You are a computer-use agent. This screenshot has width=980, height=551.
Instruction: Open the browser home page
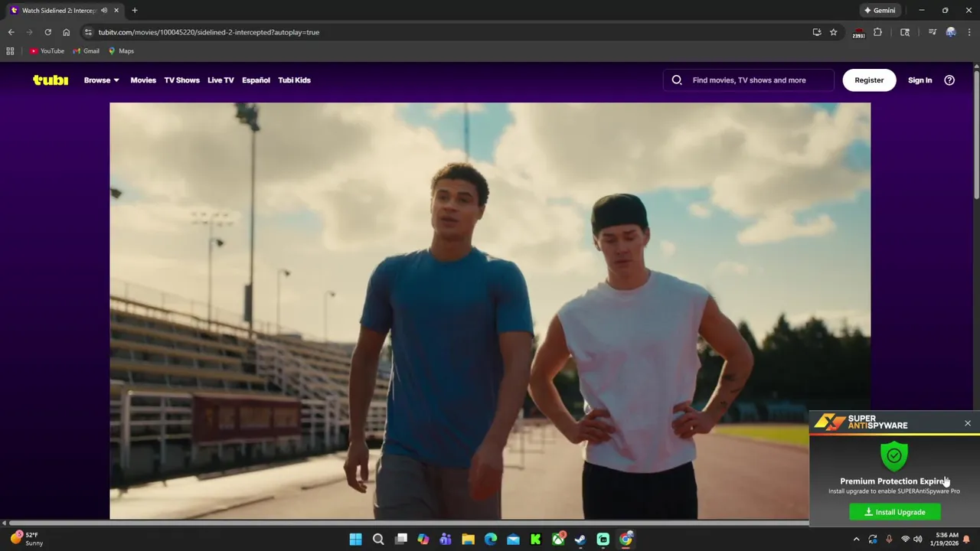66,32
